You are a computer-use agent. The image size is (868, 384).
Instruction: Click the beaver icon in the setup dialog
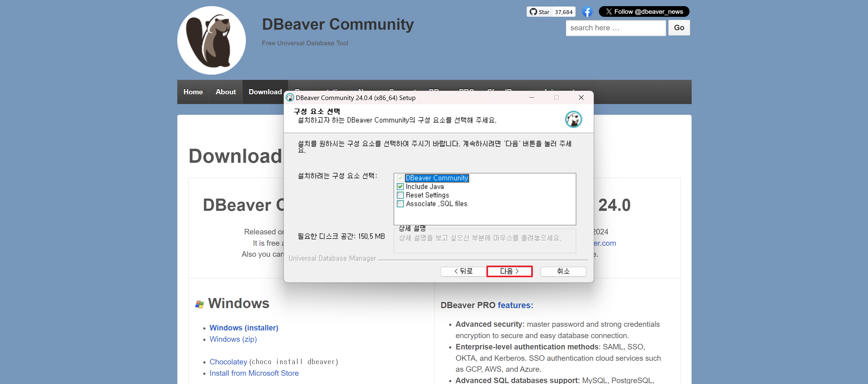point(574,119)
